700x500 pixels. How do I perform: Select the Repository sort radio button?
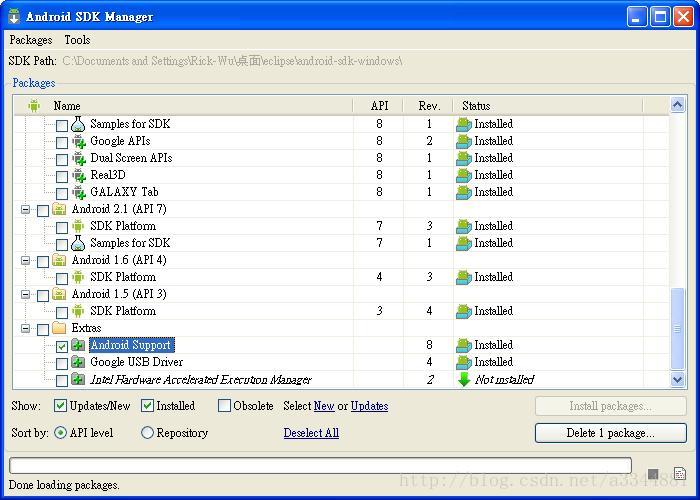coord(147,432)
